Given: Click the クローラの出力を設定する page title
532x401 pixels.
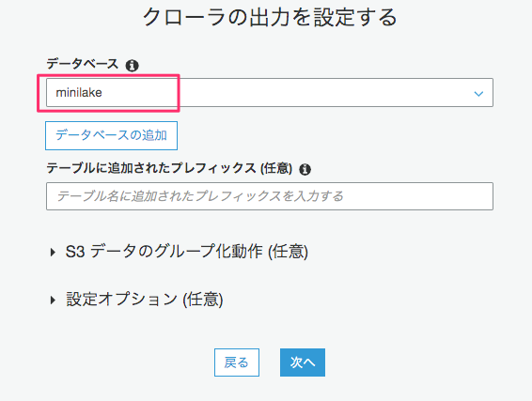Looking at the screenshot, I should coord(270,17).
